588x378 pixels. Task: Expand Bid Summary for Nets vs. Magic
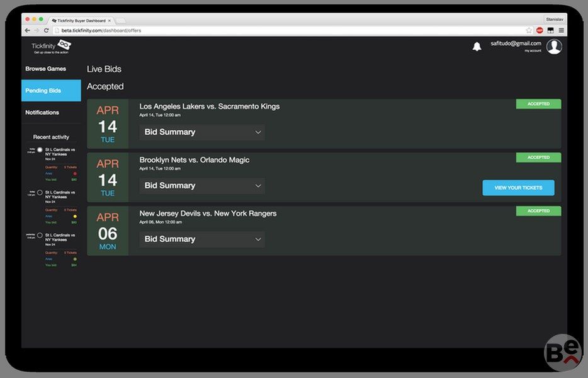(x=202, y=186)
